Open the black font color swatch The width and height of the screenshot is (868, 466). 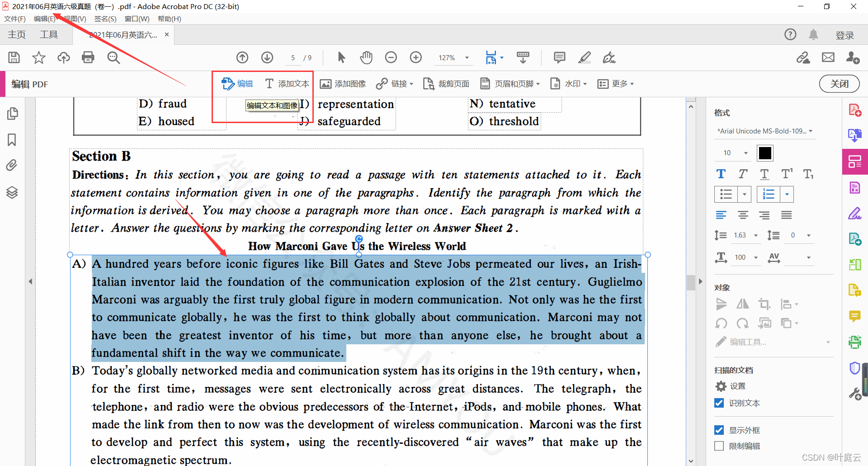pyautogui.click(x=765, y=153)
